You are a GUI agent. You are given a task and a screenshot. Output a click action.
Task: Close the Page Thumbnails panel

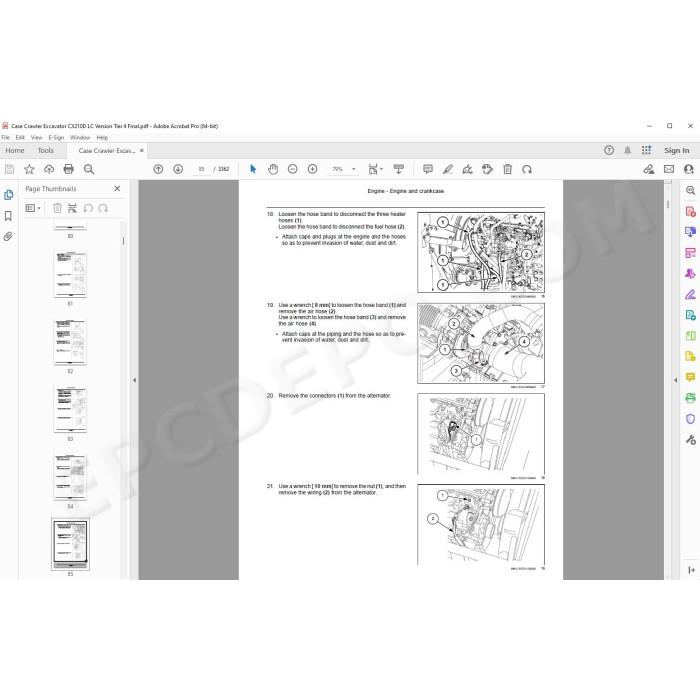click(x=117, y=189)
